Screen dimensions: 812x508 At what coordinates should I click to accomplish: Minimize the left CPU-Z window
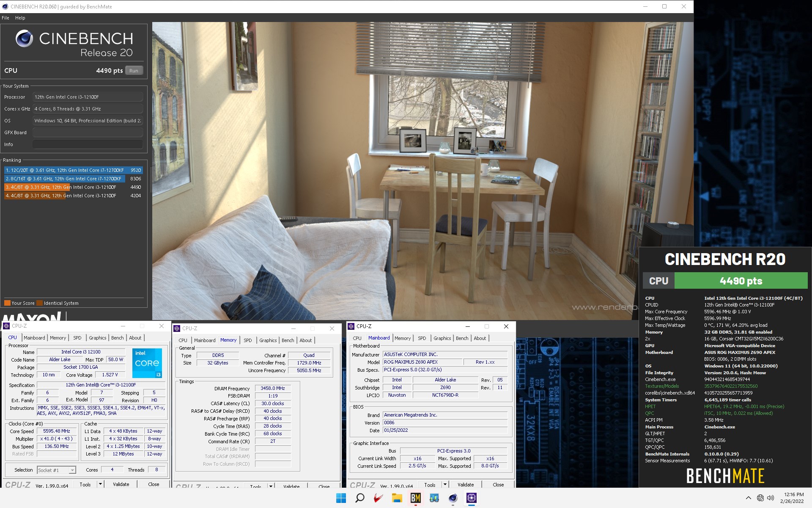[x=123, y=326]
